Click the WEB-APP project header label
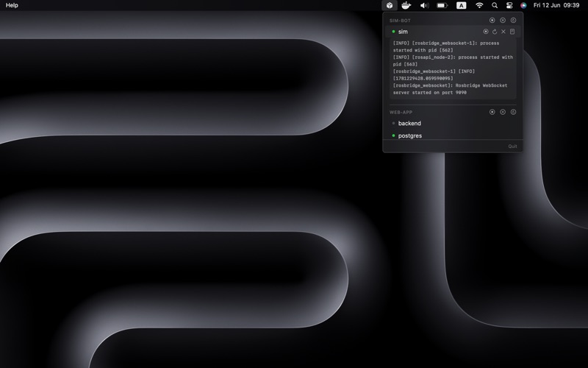 (x=401, y=113)
